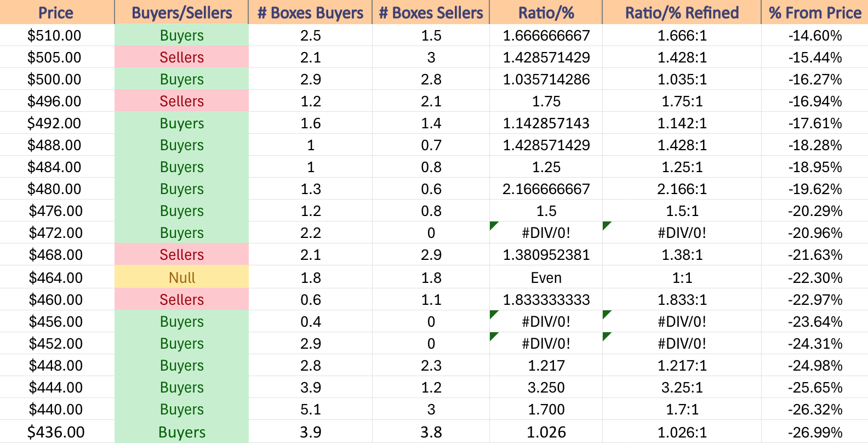Click the 2.5 boxes buyers cell
The width and height of the screenshot is (868, 443).
(310, 35)
